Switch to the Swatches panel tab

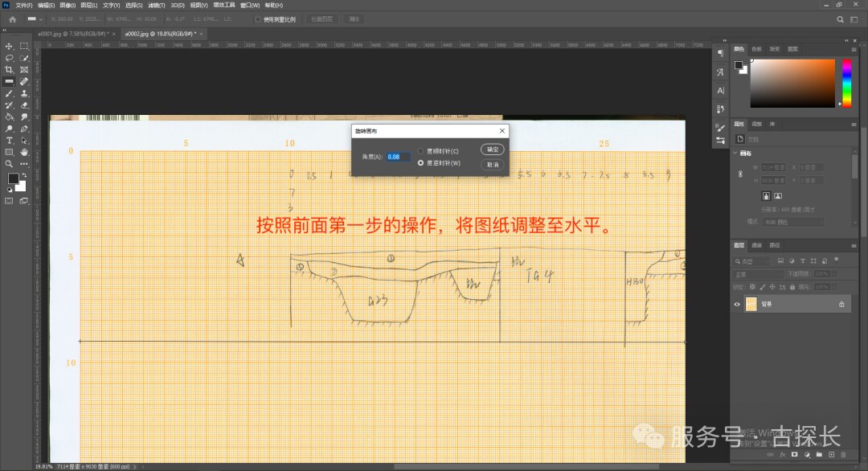[x=757, y=49]
